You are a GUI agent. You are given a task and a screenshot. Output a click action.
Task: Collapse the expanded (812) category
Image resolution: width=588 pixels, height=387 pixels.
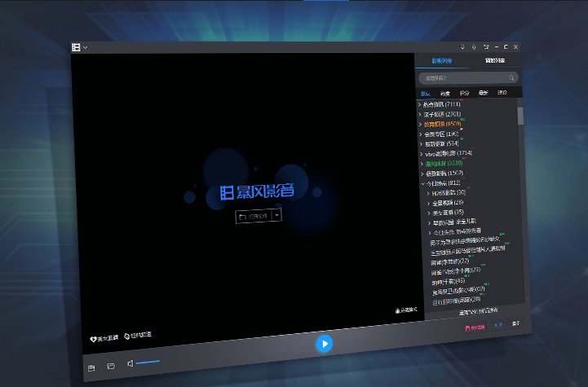pyautogui.click(x=423, y=183)
